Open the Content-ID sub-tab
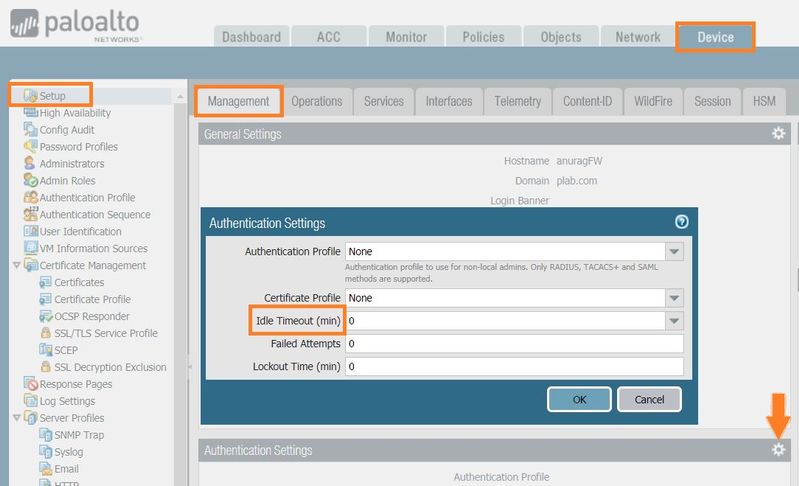Viewport: 799px width, 486px height. coord(588,101)
